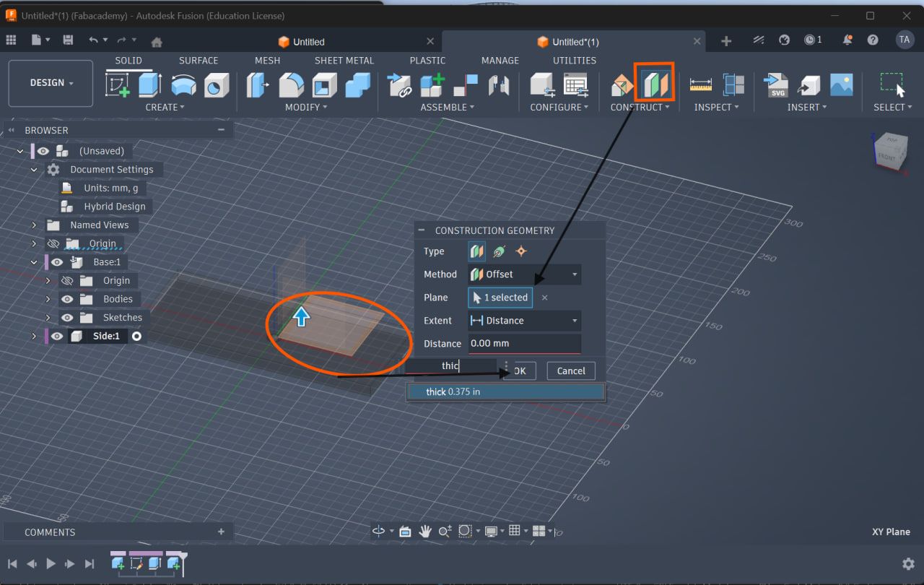This screenshot has height=585, width=924.
Task: Expand the Side:1 component
Action: pos(34,336)
